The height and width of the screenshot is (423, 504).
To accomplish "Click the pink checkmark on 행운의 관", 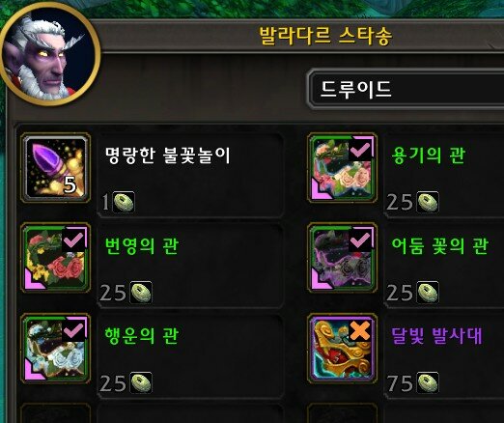I will pos(73,329).
